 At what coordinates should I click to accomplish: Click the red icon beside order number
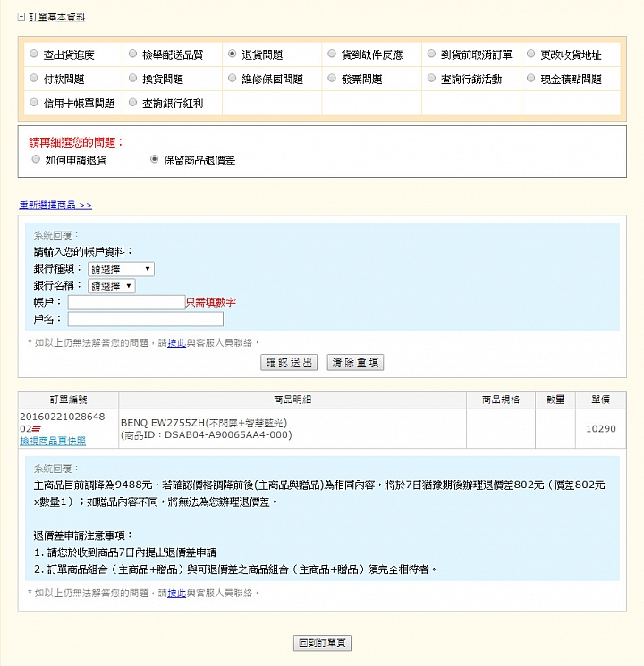pos(37,429)
